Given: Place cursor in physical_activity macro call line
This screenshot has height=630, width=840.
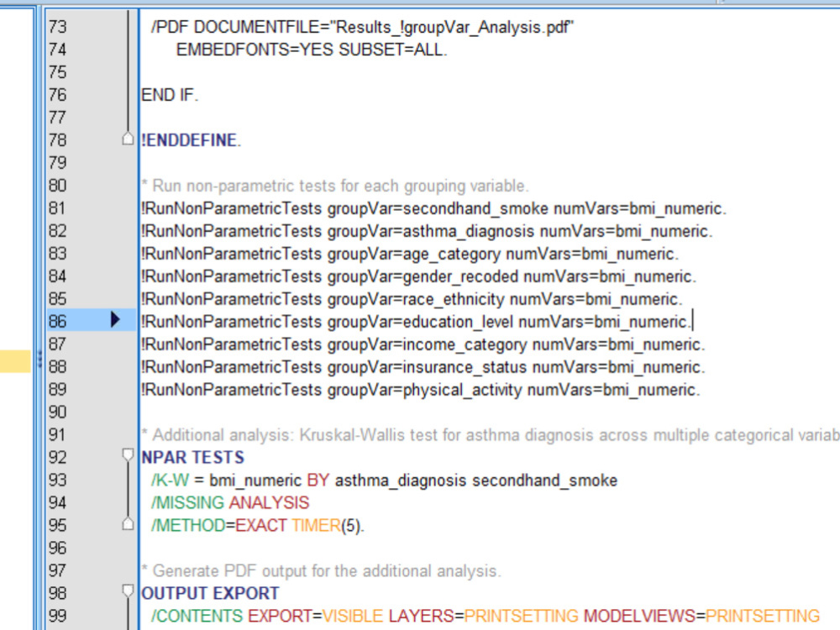Looking at the screenshot, I should point(421,390).
